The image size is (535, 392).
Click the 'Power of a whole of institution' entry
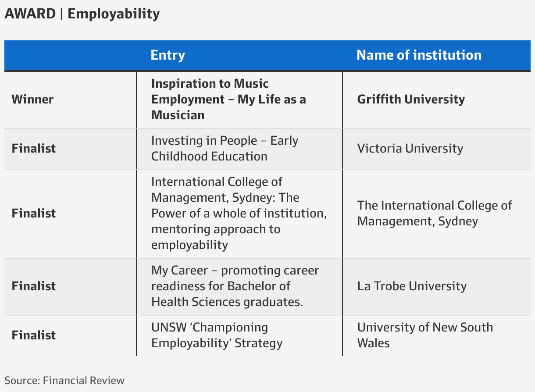point(239,213)
